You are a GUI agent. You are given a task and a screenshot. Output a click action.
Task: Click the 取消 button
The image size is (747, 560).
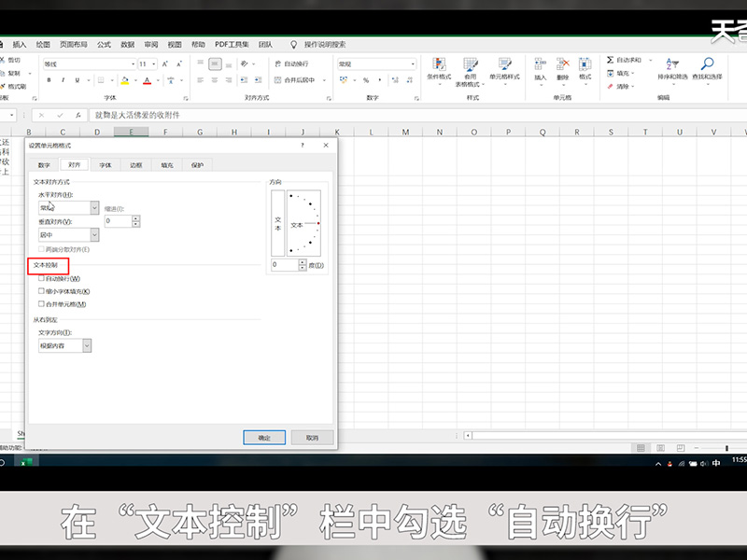pyautogui.click(x=313, y=438)
